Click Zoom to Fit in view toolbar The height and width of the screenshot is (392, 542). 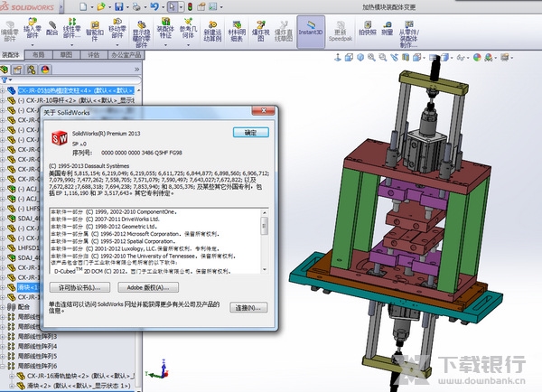(371, 58)
